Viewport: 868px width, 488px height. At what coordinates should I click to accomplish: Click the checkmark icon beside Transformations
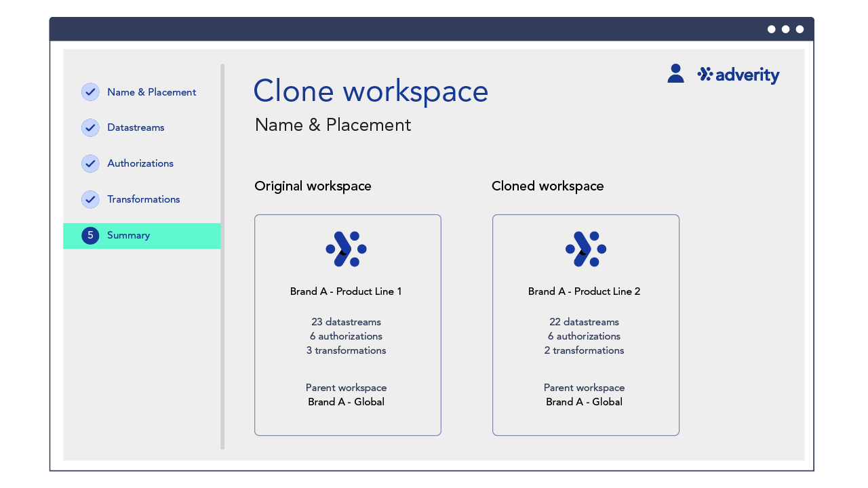(90, 199)
